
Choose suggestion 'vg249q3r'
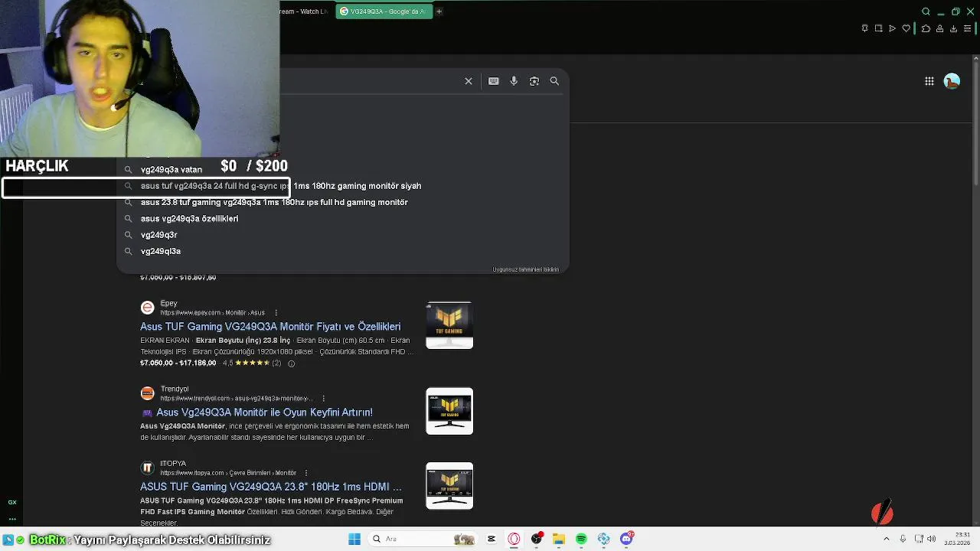(x=158, y=235)
